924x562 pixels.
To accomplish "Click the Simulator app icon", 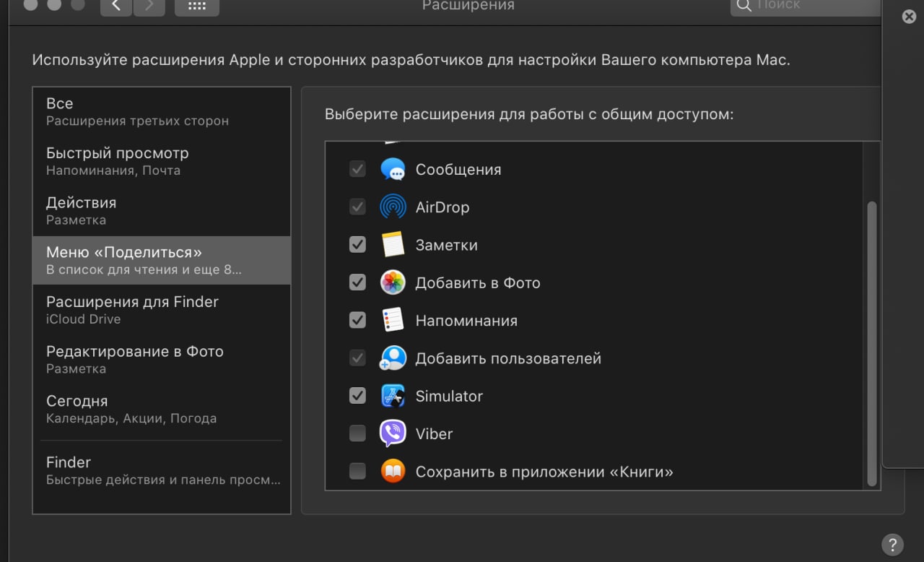I will pos(393,396).
